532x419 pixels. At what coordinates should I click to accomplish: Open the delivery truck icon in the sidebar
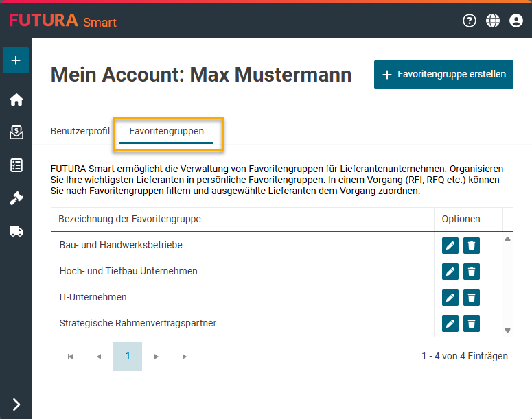tap(16, 231)
